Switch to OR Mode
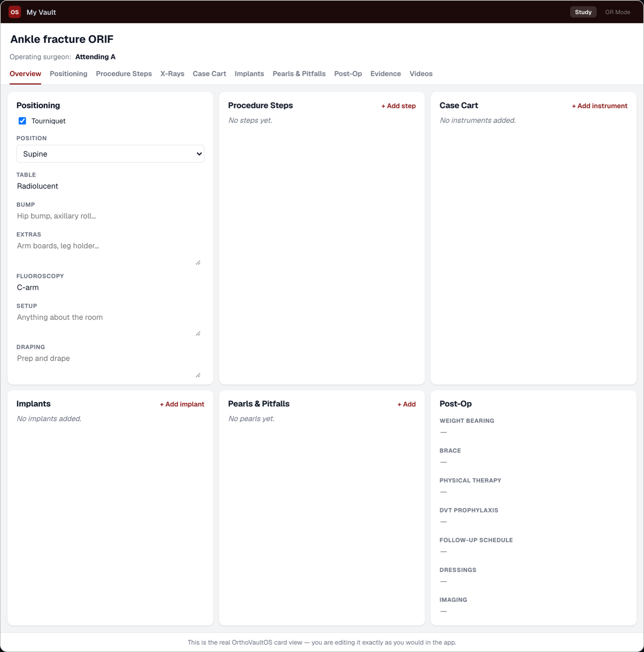 (x=617, y=12)
